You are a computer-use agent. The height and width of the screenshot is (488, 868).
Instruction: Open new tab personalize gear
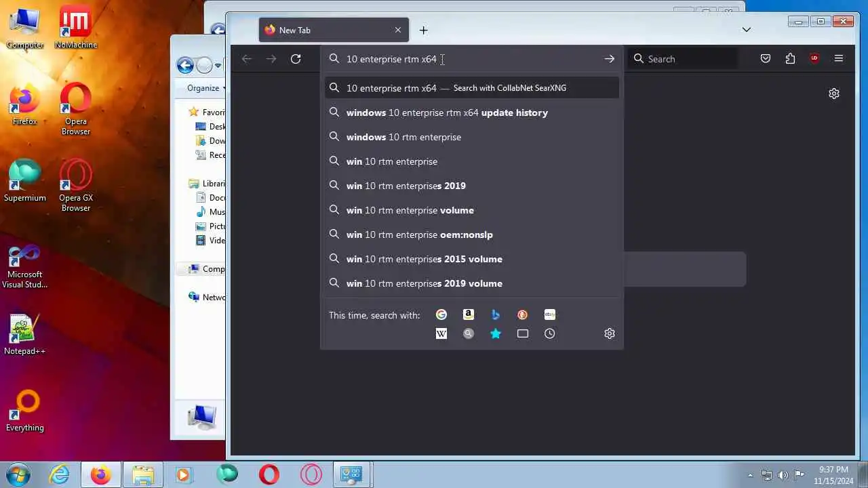834,94
